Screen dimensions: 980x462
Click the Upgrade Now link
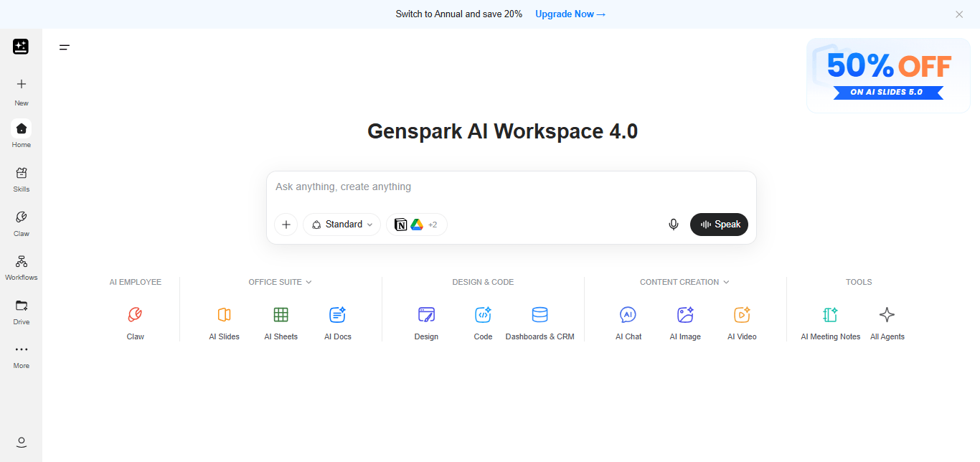coord(570,14)
